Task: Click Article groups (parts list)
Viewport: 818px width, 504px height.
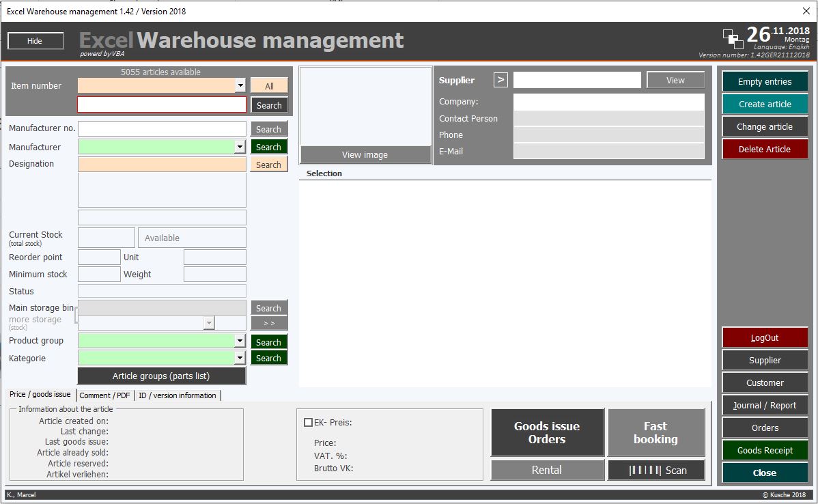Action: 161,376
